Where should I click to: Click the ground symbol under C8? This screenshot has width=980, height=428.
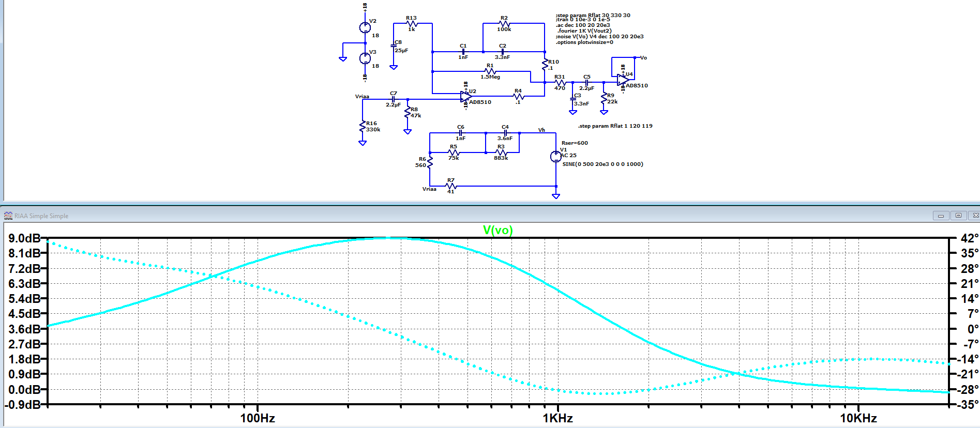394,67
